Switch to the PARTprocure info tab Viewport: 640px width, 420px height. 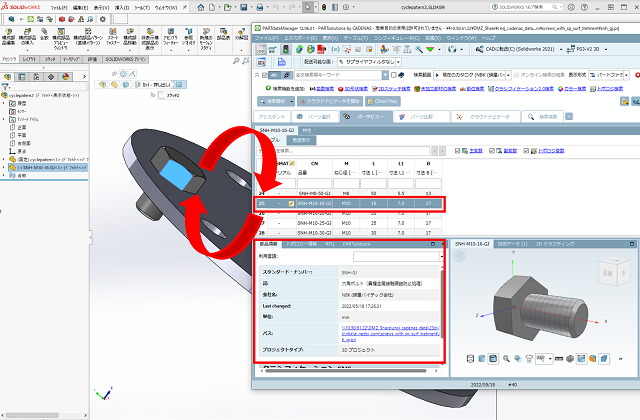tap(356, 244)
